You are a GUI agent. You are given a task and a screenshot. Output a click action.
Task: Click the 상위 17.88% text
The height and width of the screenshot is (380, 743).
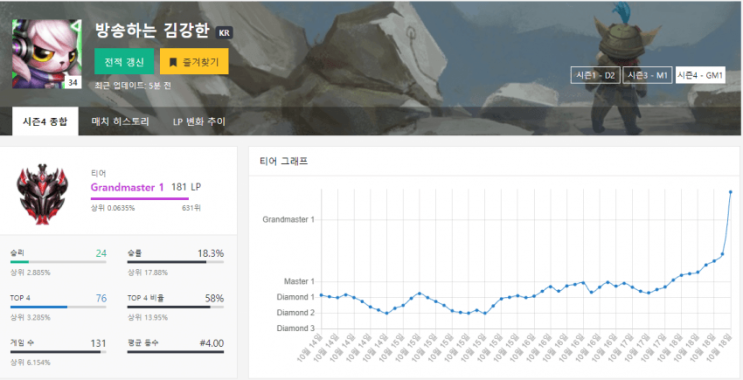147,272
